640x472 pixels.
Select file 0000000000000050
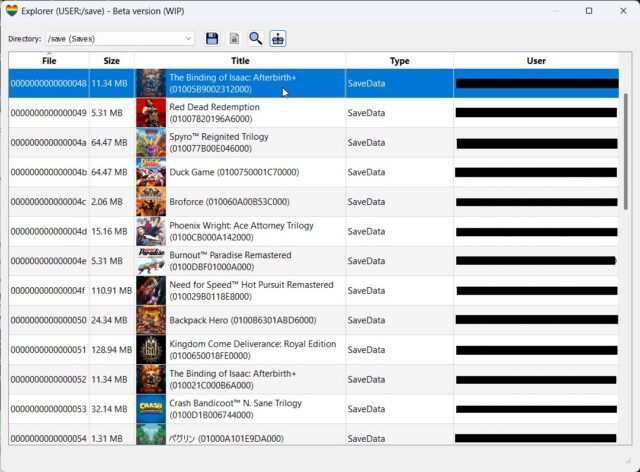click(x=49, y=320)
